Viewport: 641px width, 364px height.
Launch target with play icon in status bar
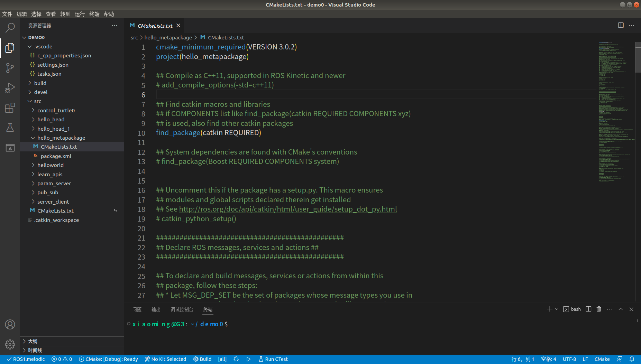coord(248,359)
